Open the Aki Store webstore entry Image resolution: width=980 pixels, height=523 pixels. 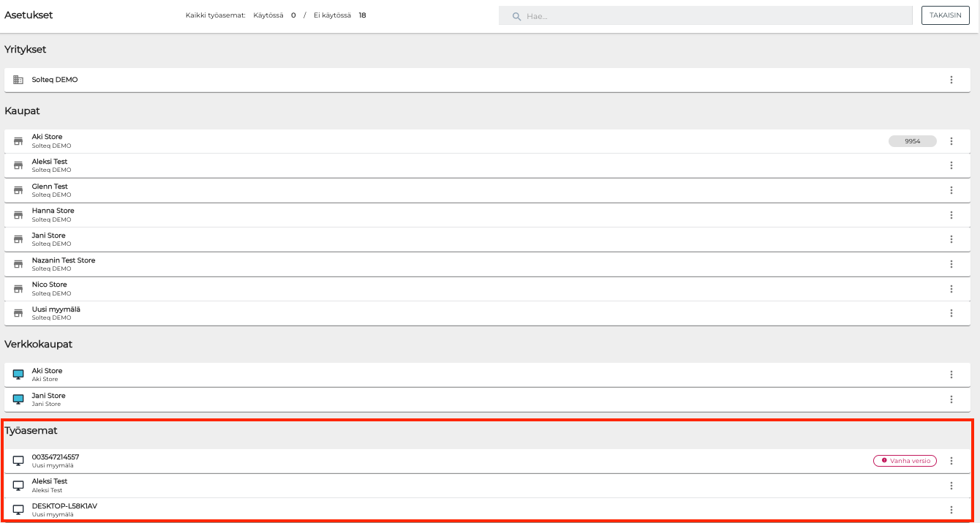click(x=439, y=375)
